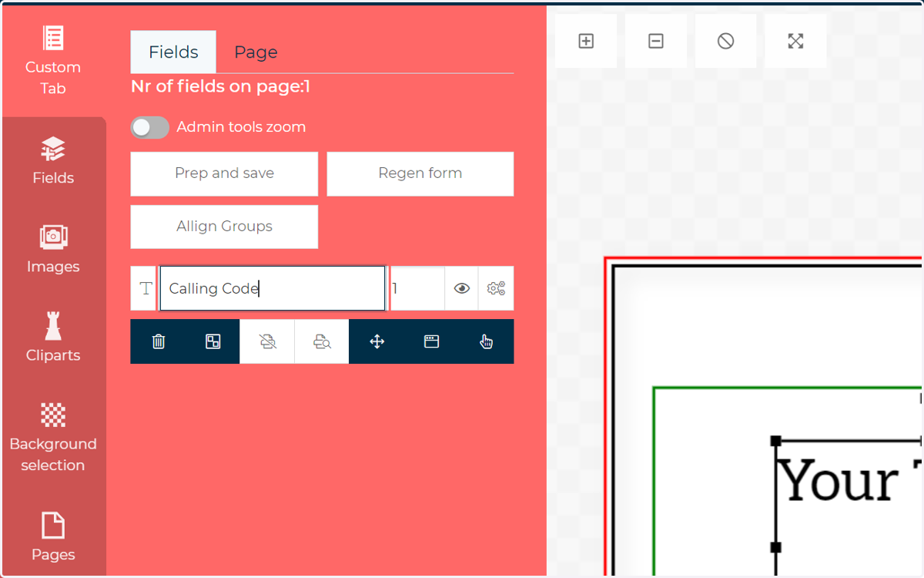Toggle the printer search preview icon
Image resolution: width=924 pixels, height=578 pixels.
(322, 341)
